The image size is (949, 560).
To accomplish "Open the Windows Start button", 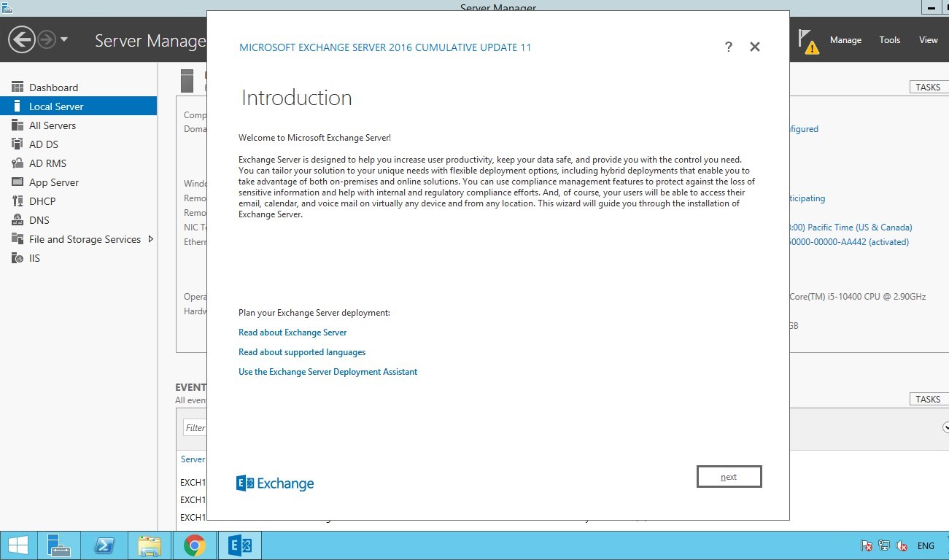I will [18, 545].
